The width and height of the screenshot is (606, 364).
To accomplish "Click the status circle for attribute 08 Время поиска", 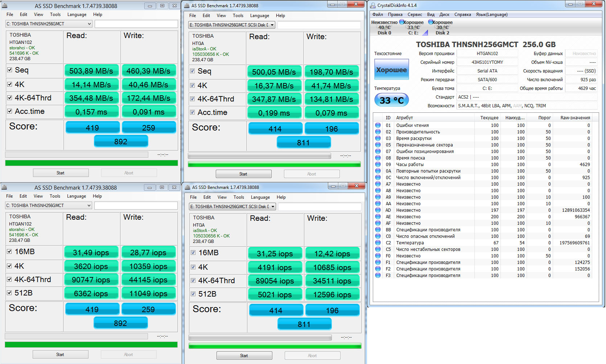I will pyautogui.click(x=378, y=158).
